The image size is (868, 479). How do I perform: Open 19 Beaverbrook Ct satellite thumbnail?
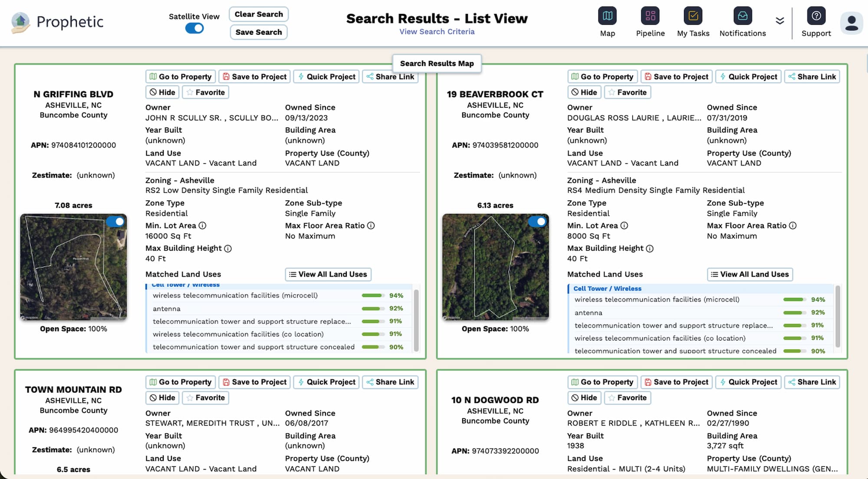(495, 267)
